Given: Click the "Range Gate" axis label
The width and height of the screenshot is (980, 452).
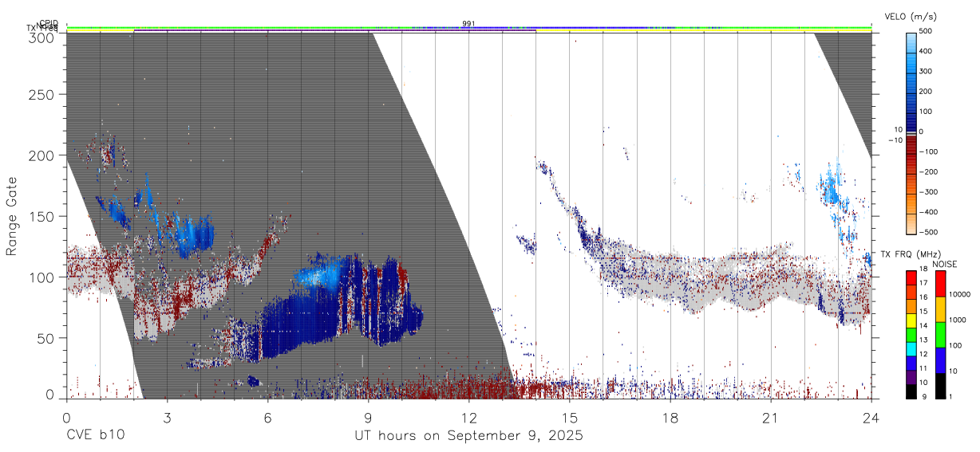Looking at the screenshot, I should [12, 216].
